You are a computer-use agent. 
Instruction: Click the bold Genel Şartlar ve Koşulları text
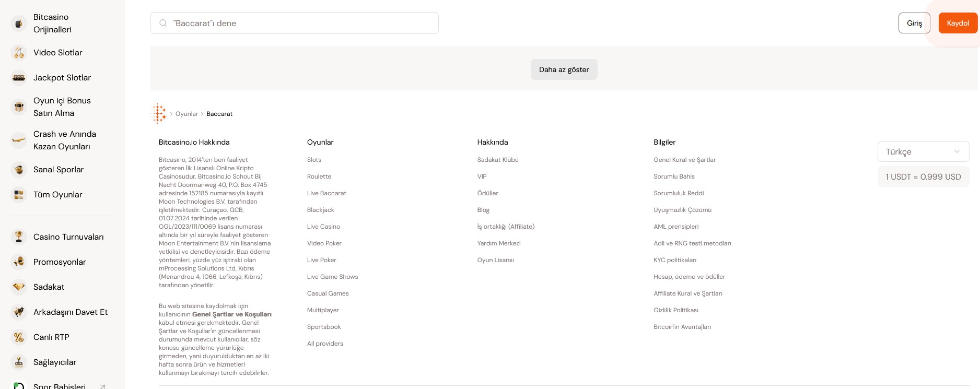click(232, 314)
